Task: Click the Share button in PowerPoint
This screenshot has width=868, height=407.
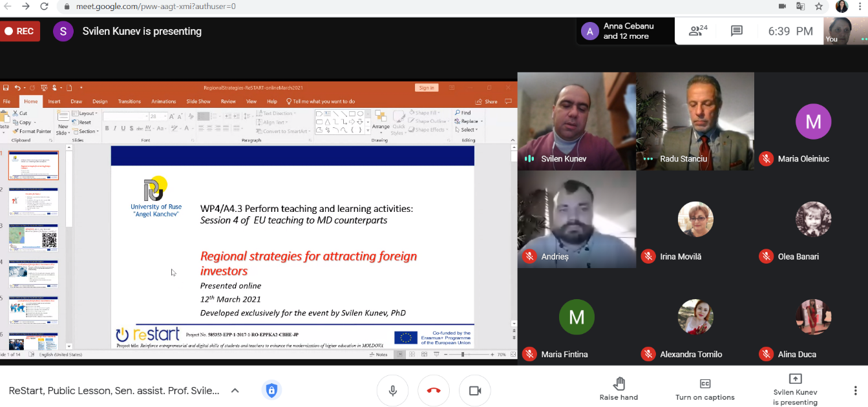Action: pos(487,101)
